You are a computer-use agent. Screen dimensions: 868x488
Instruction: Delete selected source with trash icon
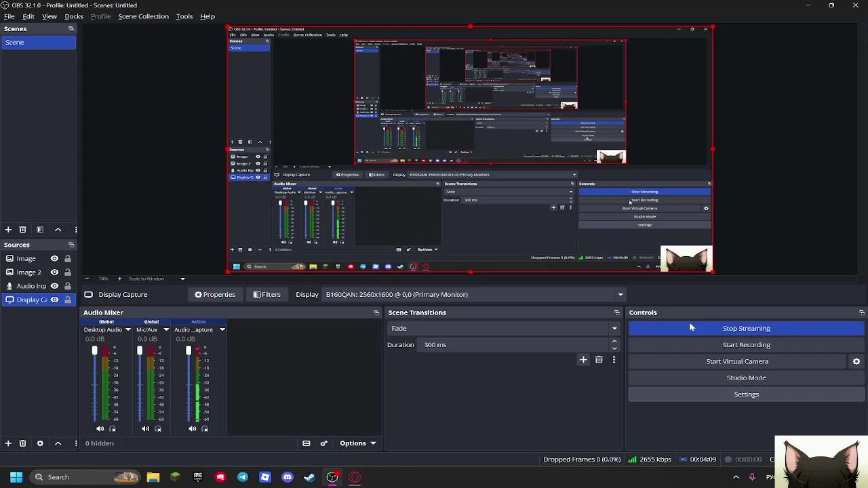[22, 443]
